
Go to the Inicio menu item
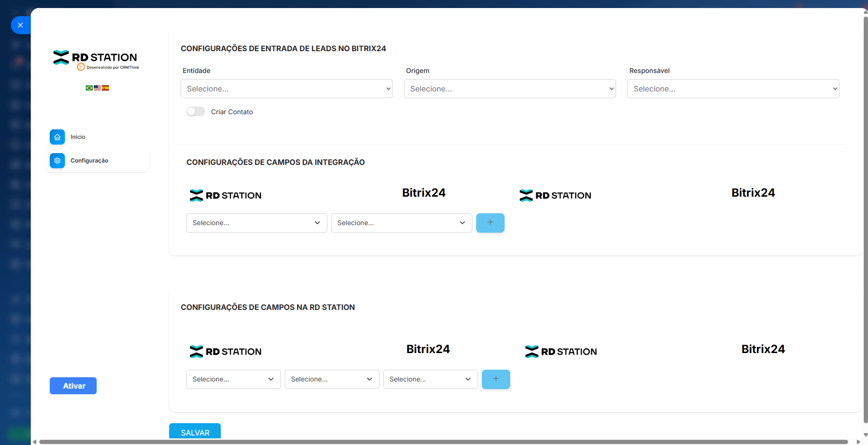(x=78, y=137)
